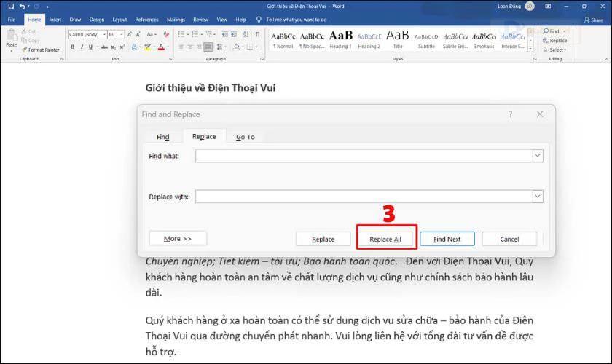Open Paragraph dialog launcher
The width and height of the screenshot is (612, 364).
coord(262,59)
